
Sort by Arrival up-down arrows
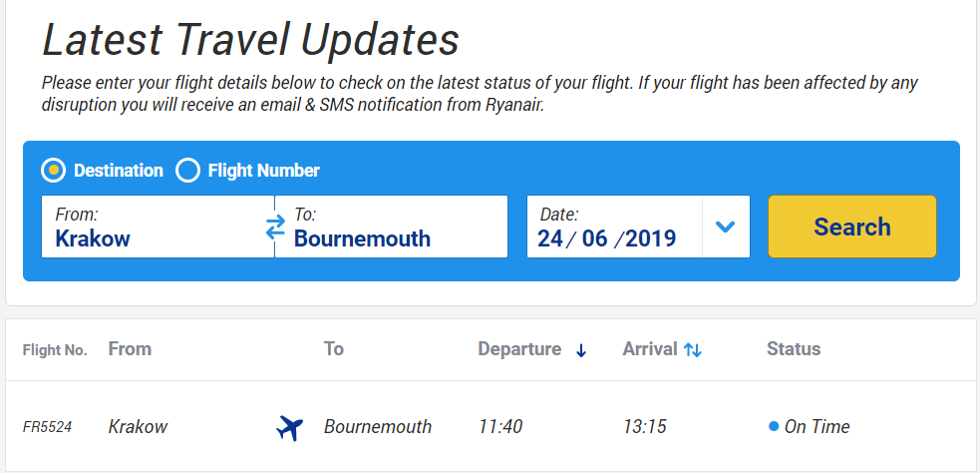693,350
